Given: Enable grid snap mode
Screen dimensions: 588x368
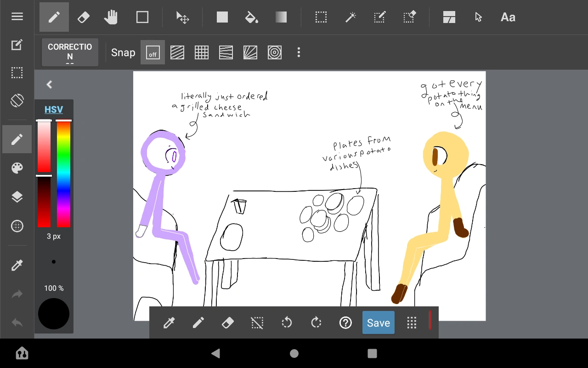Looking at the screenshot, I should (x=202, y=52).
